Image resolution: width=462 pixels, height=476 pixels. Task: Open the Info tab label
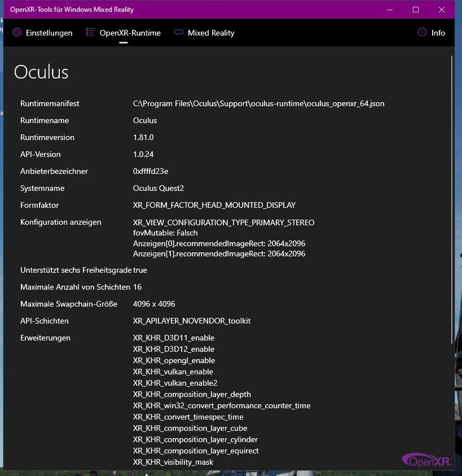[x=438, y=33]
